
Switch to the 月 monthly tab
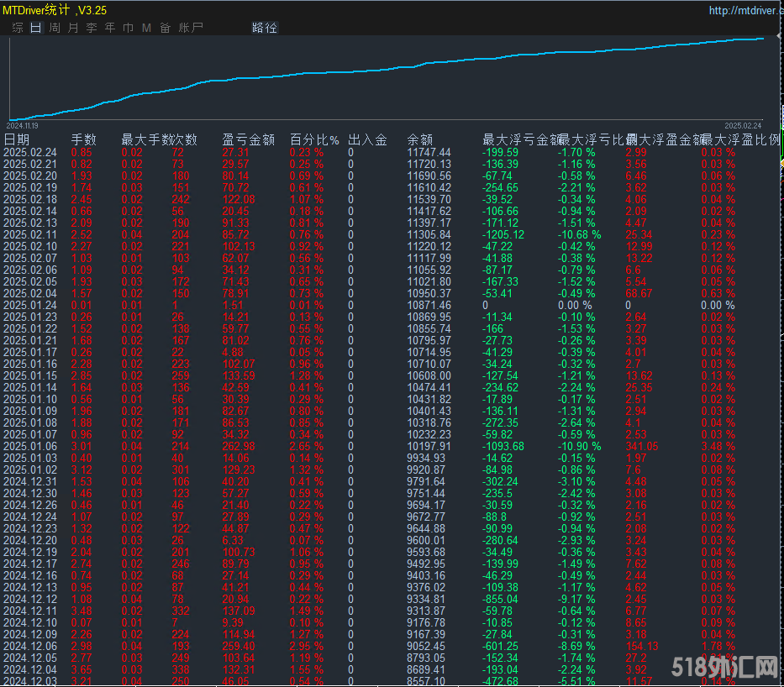pos(73,28)
